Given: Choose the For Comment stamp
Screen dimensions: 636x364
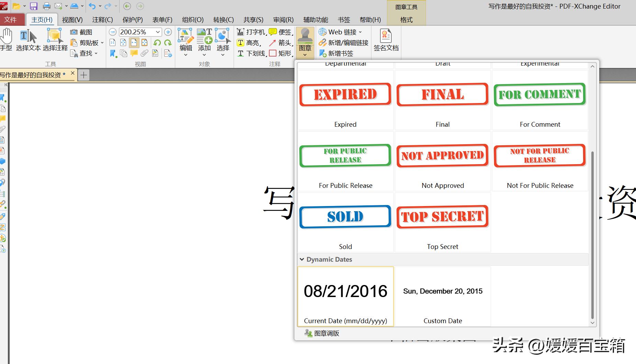Looking at the screenshot, I should 540,100.
